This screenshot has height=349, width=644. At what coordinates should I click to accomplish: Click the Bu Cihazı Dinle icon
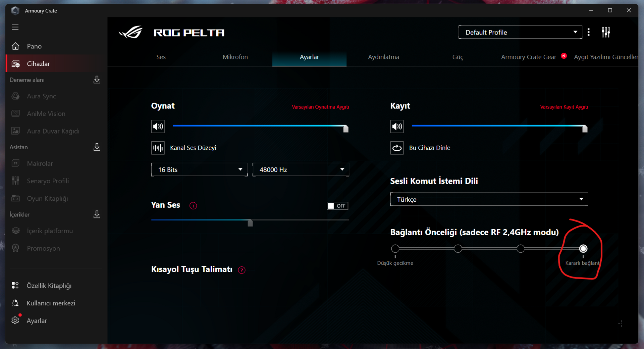click(x=397, y=148)
